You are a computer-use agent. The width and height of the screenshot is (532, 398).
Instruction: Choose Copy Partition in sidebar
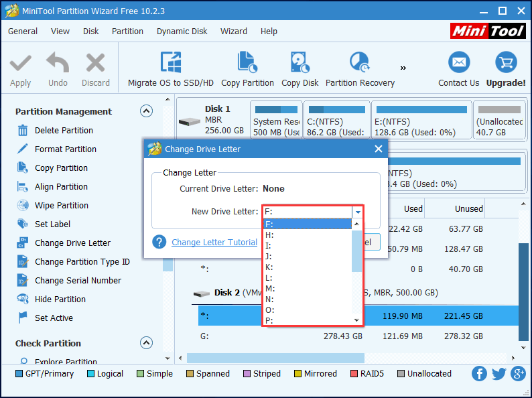pos(52,168)
